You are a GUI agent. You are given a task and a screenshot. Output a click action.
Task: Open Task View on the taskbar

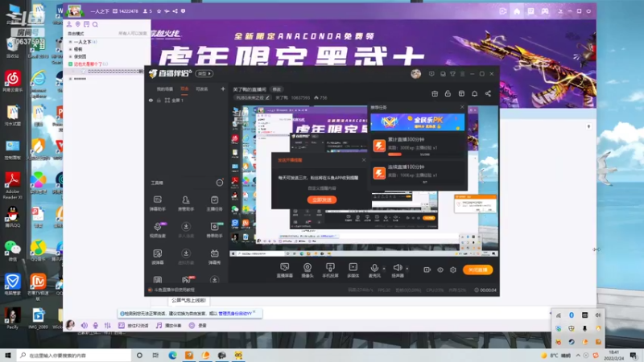[155, 355]
